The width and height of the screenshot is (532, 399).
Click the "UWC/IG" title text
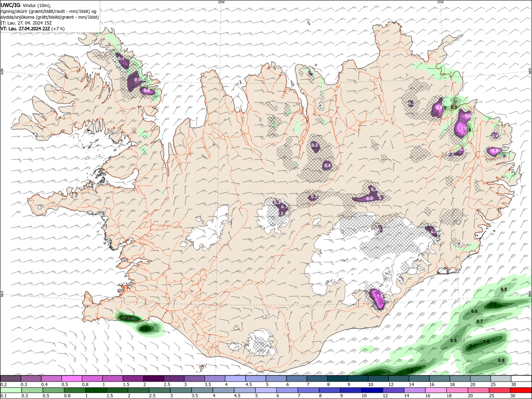click(x=10, y=5)
